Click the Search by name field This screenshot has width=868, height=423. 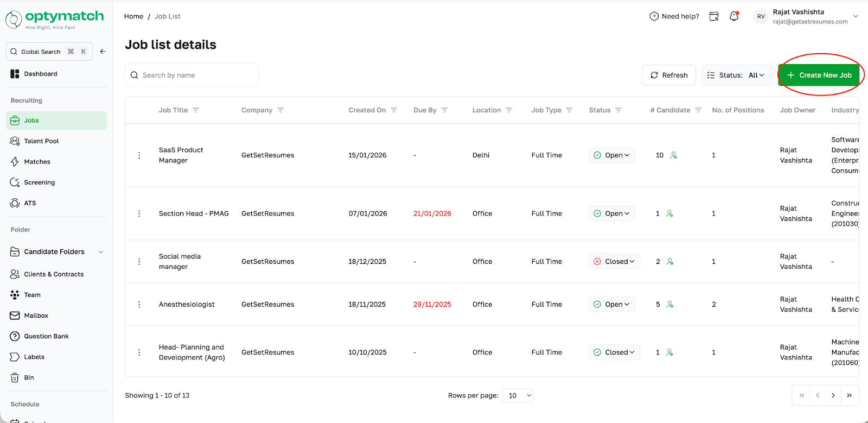click(192, 75)
